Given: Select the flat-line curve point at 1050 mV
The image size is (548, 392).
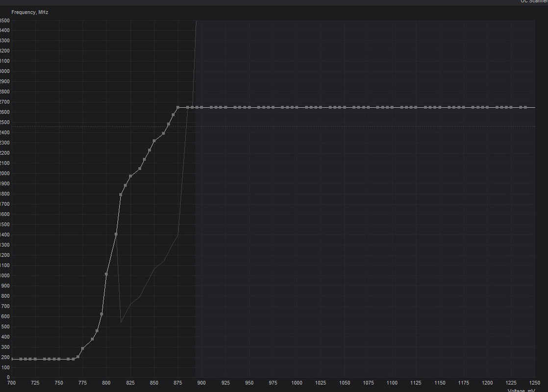Looking at the screenshot, I should pos(345,107).
